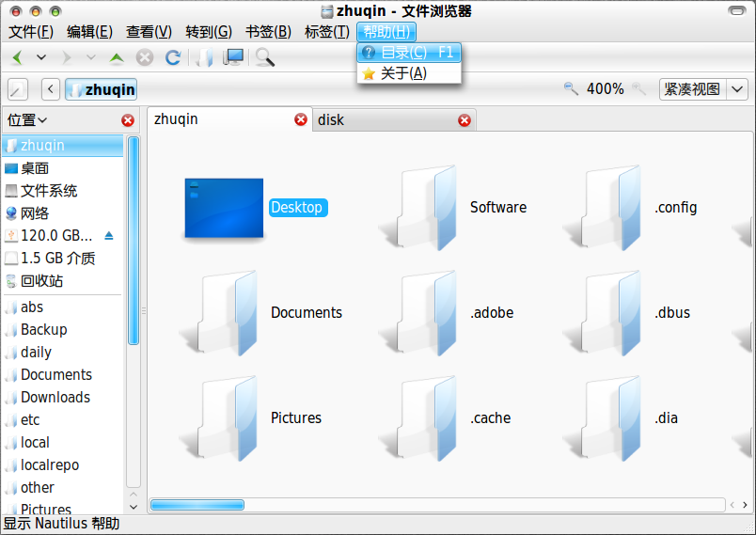Click the sidebar vertical scrollbar thumb

[134, 241]
